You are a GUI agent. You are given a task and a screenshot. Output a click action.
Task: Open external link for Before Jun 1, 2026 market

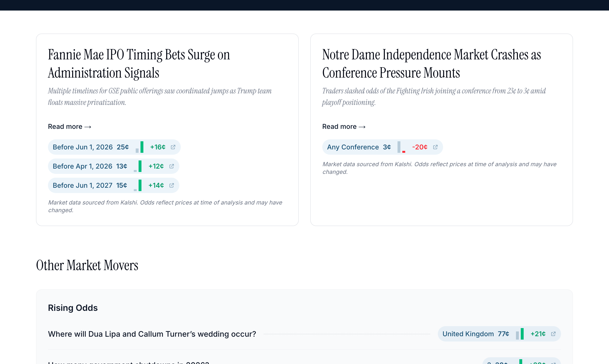173,147
